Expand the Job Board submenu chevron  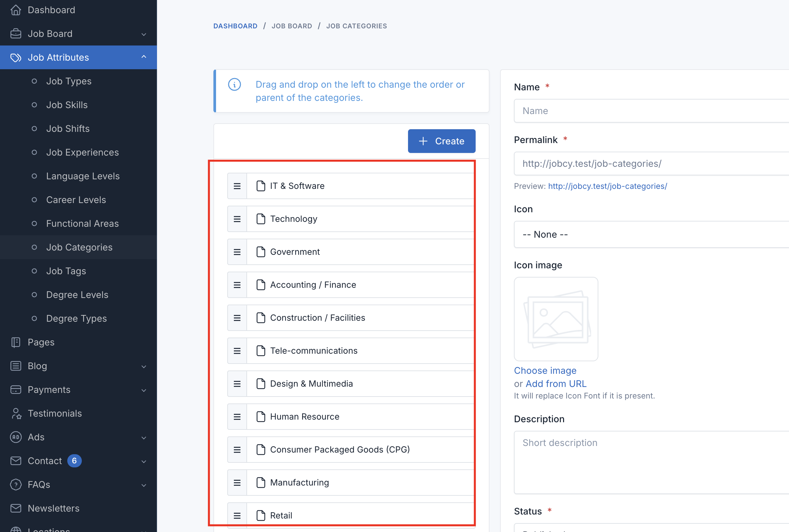tap(143, 34)
